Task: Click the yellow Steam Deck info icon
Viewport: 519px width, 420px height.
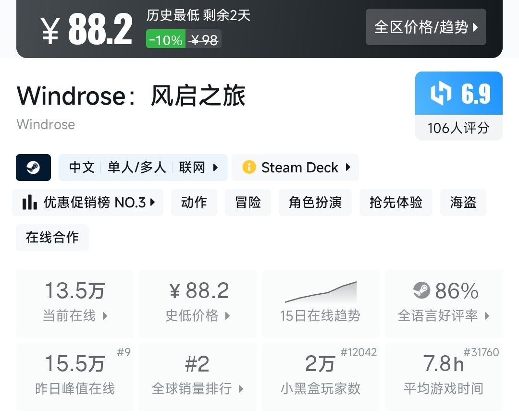Action: [x=249, y=168]
